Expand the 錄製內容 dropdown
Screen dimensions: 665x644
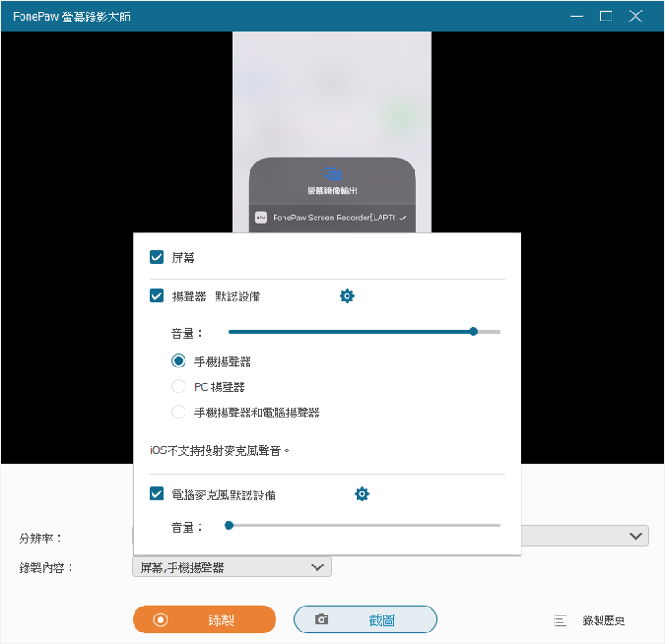point(232,567)
